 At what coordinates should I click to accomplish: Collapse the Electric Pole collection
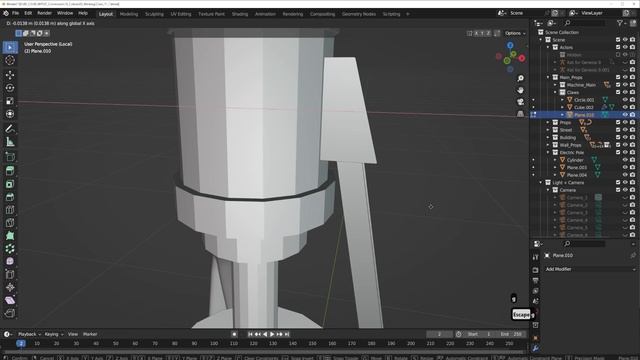[548, 153]
